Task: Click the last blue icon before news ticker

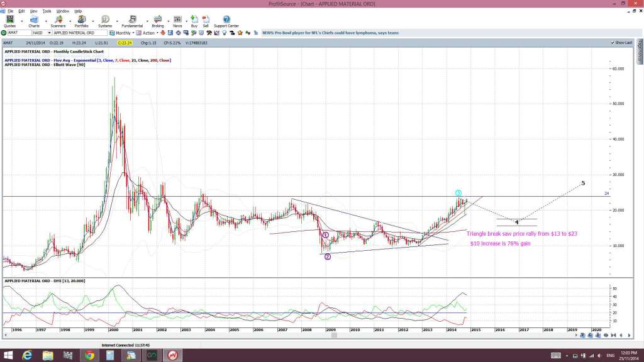Action: 255,33
